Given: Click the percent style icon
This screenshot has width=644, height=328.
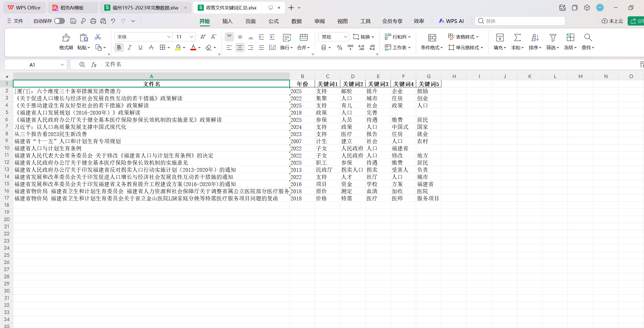Looking at the screenshot, I should tap(339, 48).
